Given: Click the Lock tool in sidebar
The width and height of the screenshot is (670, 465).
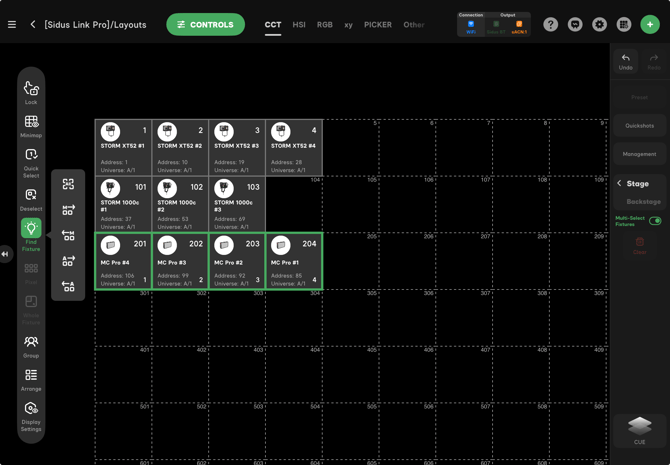Looking at the screenshot, I should [x=31, y=92].
